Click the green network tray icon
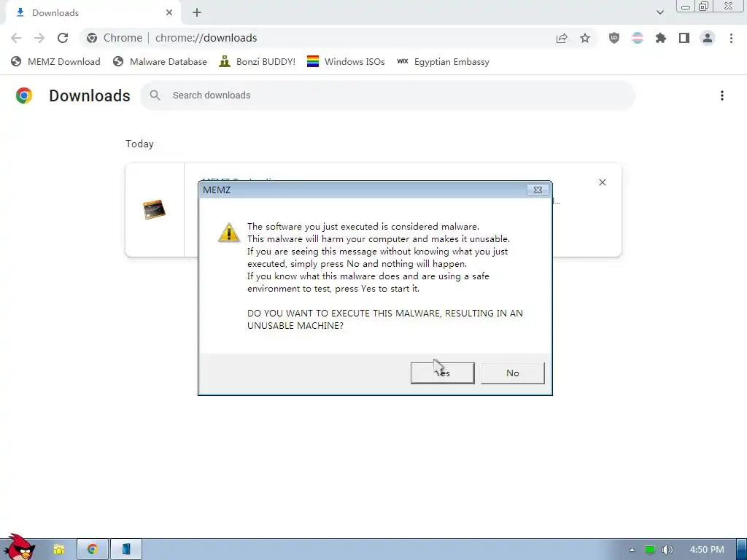This screenshot has width=747, height=560. pyautogui.click(x=649, y=550)
